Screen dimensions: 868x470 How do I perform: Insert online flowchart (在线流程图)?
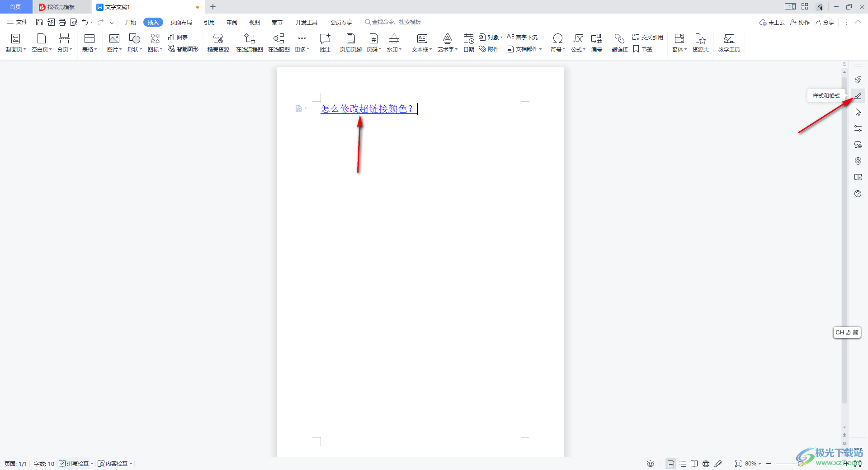tap(250, 43)
